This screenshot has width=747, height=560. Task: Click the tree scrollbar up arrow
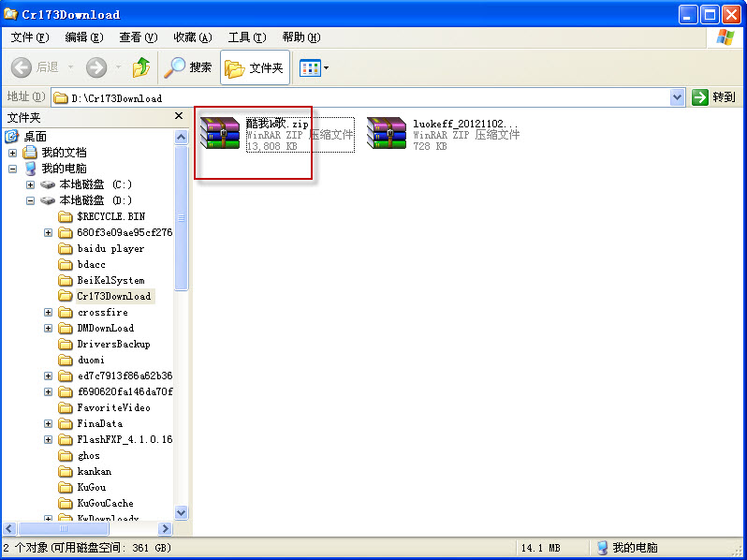pyautogui.click(x=181, y=138)
